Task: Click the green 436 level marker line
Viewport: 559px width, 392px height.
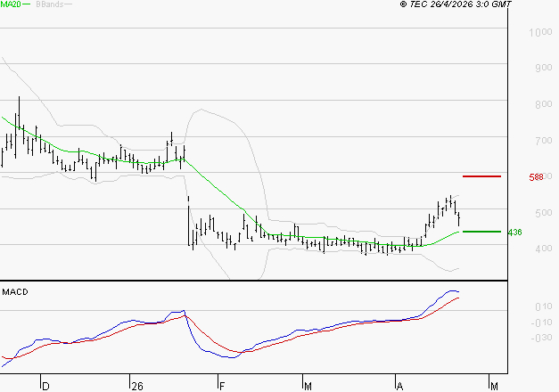Action: coord(481,232)
